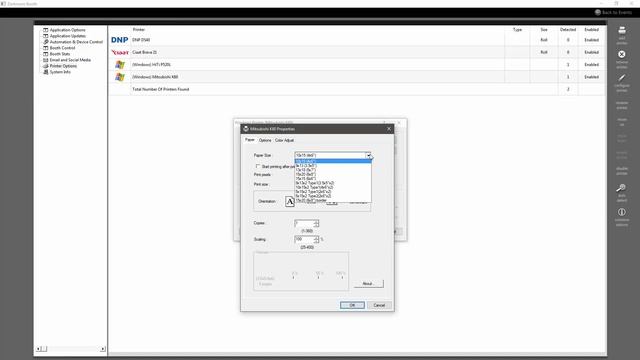Image resolution: width=640 pixels, height=360 pixels.
Task: Click the About... button
Action: 369,283
